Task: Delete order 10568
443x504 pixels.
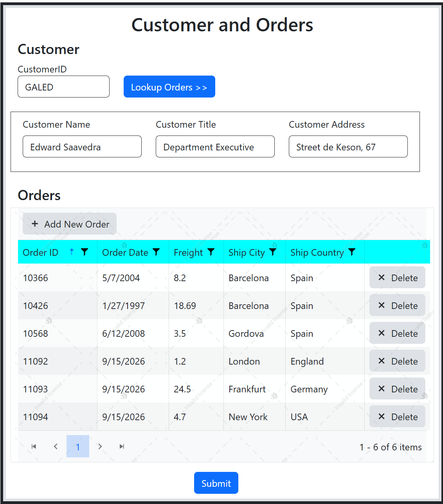Action: (397, 333)
